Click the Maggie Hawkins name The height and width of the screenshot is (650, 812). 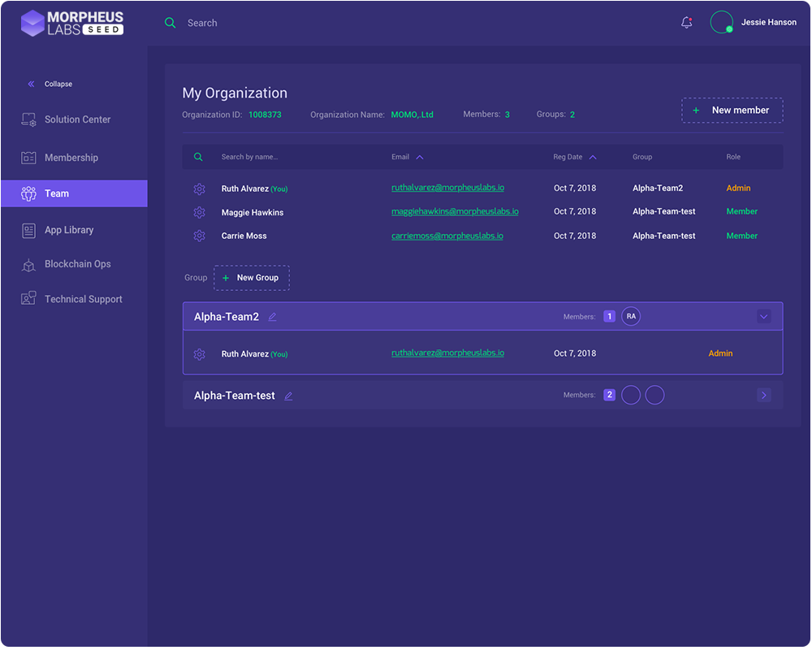pos(253,213)
